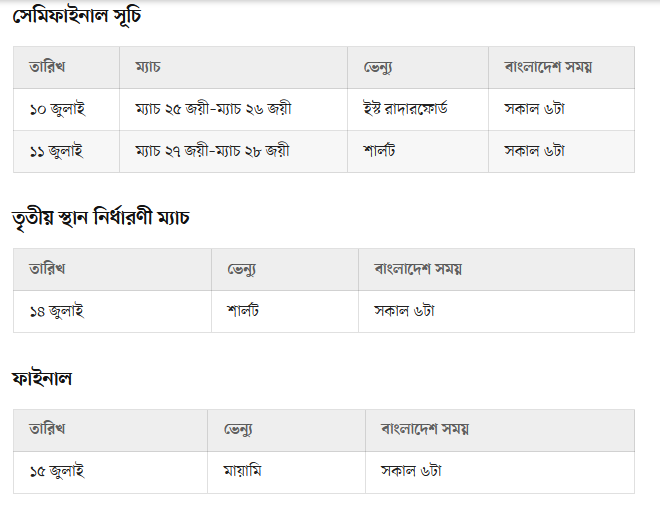Image resolution: width=660 pixels, height=509 pixels.
Task: Click সকাল ৬টা in third-place table
Action: (497, 312)
